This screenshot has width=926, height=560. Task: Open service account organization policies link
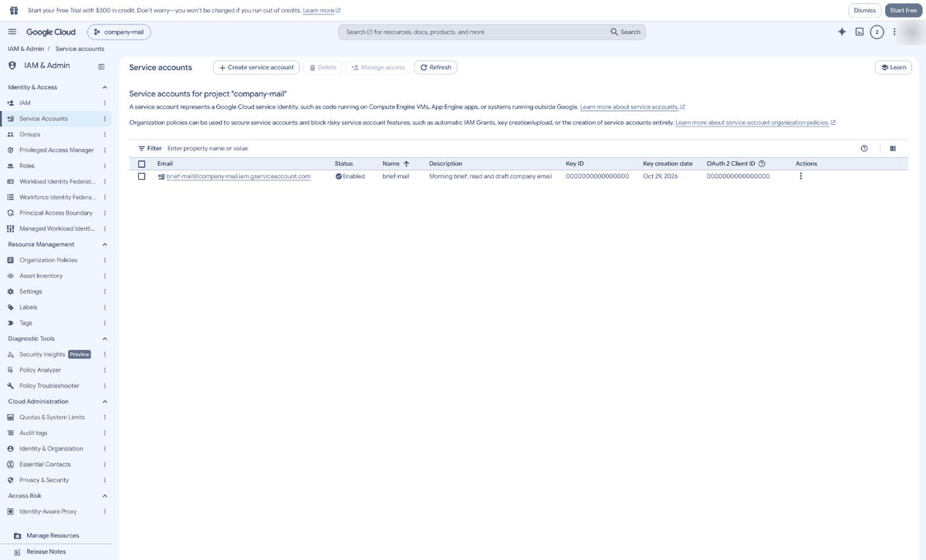point(755,123)
